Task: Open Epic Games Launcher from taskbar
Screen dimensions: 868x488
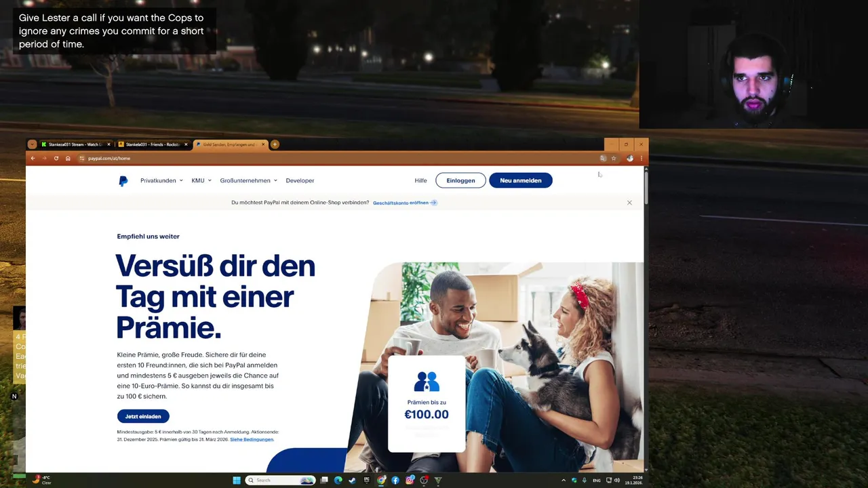Action: tap(367, 481)
